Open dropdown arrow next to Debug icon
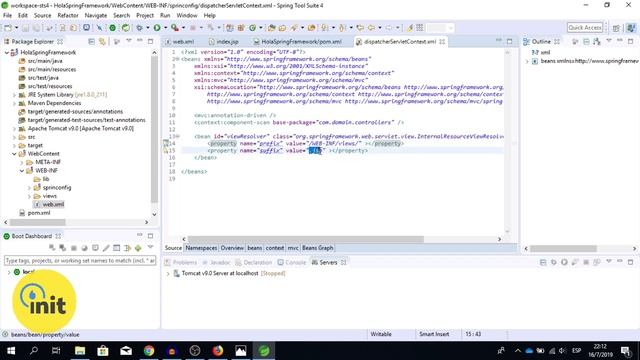 click(147, 28)
